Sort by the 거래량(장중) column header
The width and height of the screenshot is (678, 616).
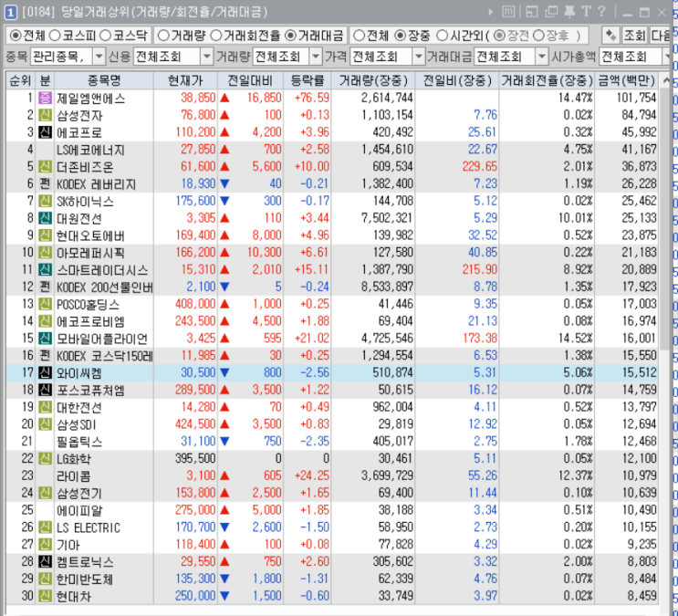(x=373, y=80)
